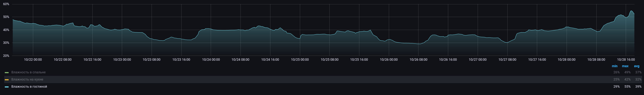Click the 10/23 16:00 time axis label
Screen dimensions: 644x95
[181, 59]
